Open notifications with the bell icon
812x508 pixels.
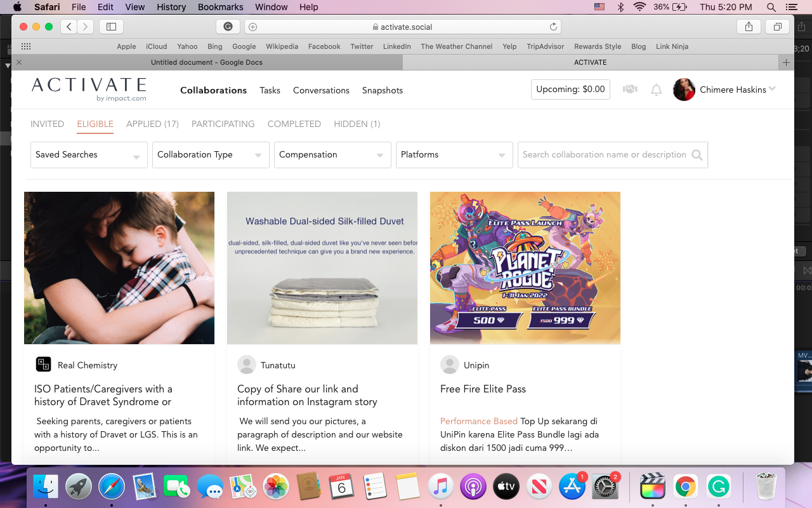pos(657,90)
